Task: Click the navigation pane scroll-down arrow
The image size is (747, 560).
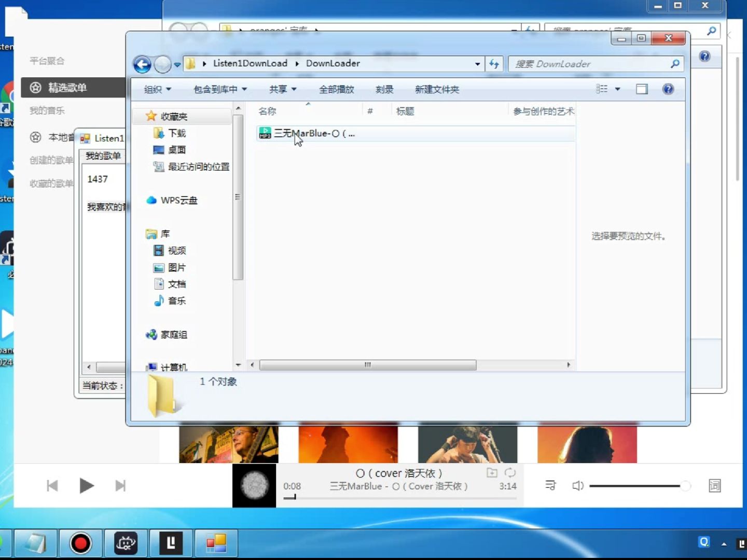Action: pos(238,365)
